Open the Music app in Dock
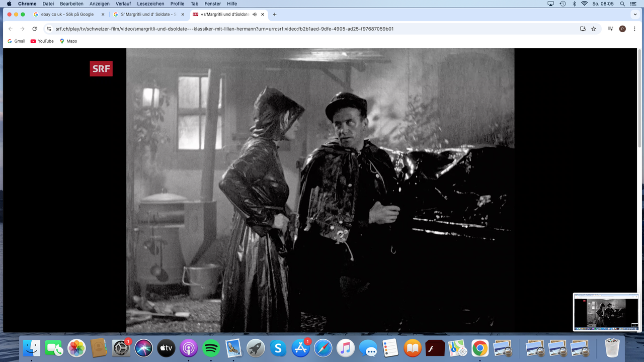 pyautogui.click(x=345, y=347)
